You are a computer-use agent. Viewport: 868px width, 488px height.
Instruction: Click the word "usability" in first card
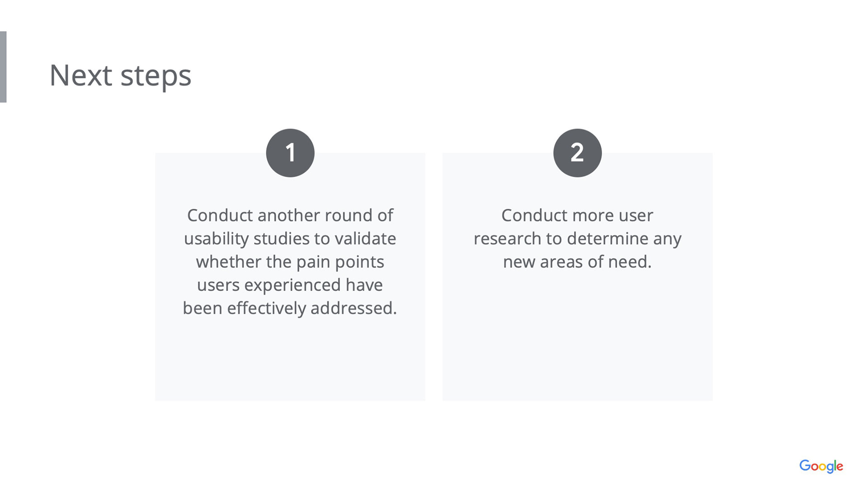click(x=217, y=239)
